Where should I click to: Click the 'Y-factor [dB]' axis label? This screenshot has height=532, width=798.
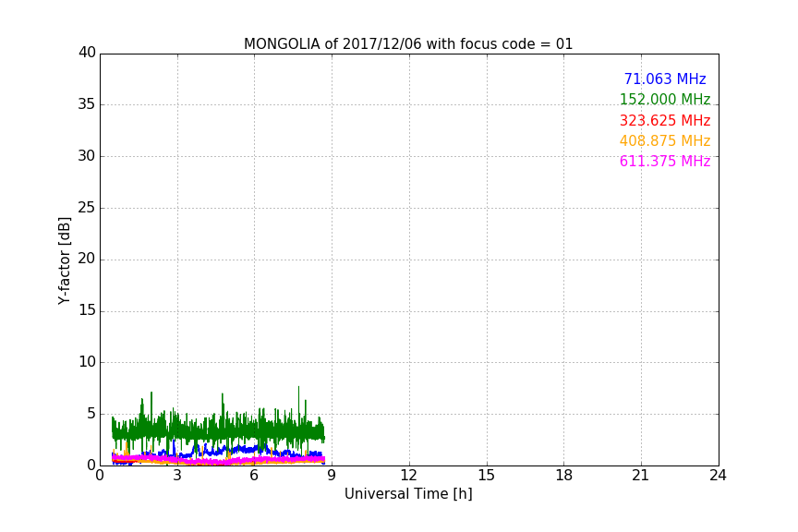(64, 260)
